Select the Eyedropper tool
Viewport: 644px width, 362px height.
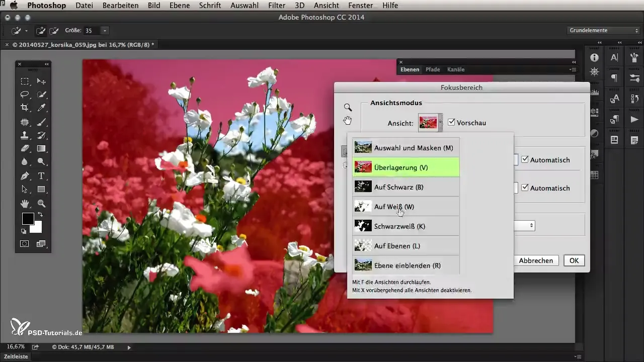click(x=41, y=108)
